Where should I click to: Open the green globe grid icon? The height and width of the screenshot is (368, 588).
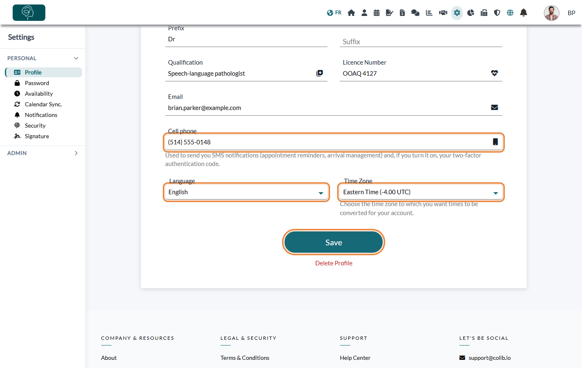[x=510, y=13]
